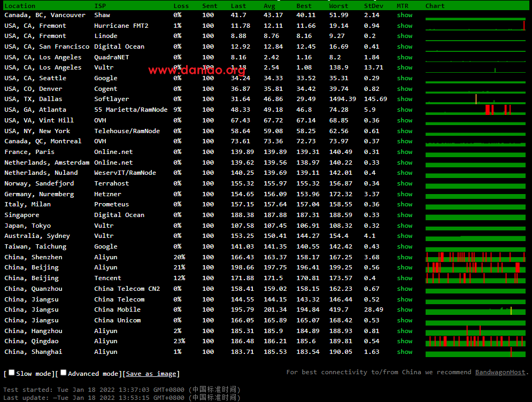Screen dimensions: 532x402
Task: Show MTR for Amsterdam Online.net
Action: pyautogui.click(x=405, y=163)
